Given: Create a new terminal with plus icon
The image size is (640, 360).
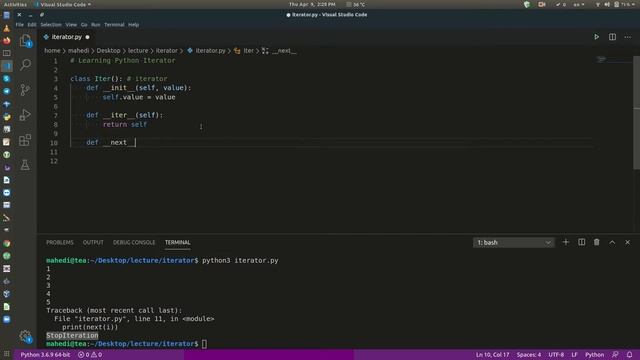Looking at the screenshot, I should click(566, 242).
